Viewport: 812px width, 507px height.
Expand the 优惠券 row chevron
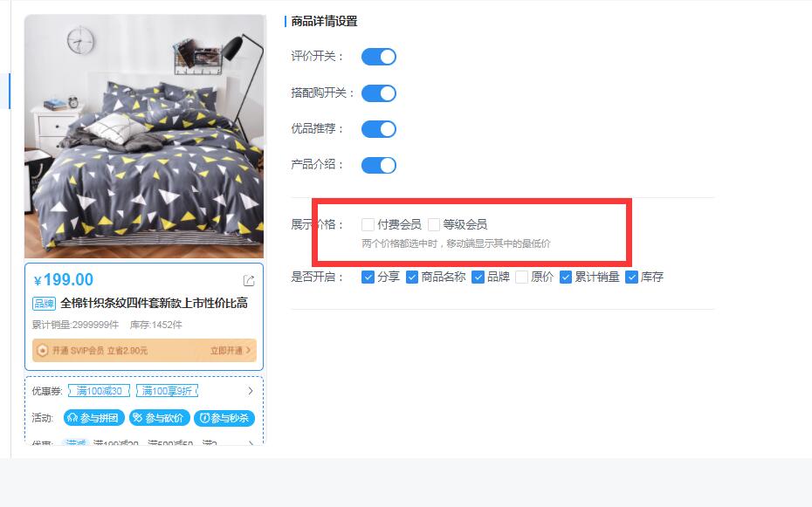point(251,391)
